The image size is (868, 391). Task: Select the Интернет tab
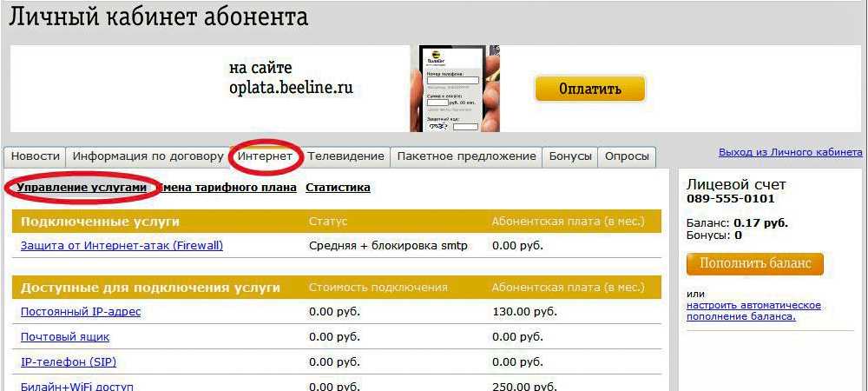[x=266, y=156]
